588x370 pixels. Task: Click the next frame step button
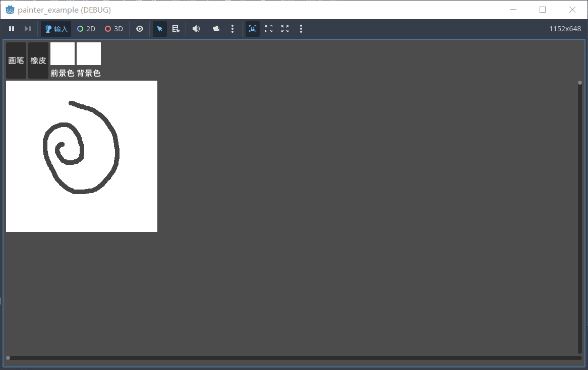tap(28, 29)
